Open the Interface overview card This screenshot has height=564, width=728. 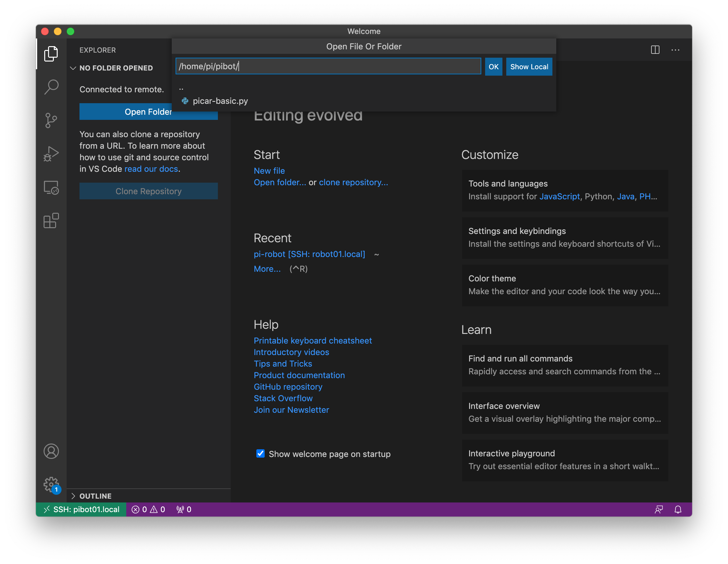click(565, 413)
